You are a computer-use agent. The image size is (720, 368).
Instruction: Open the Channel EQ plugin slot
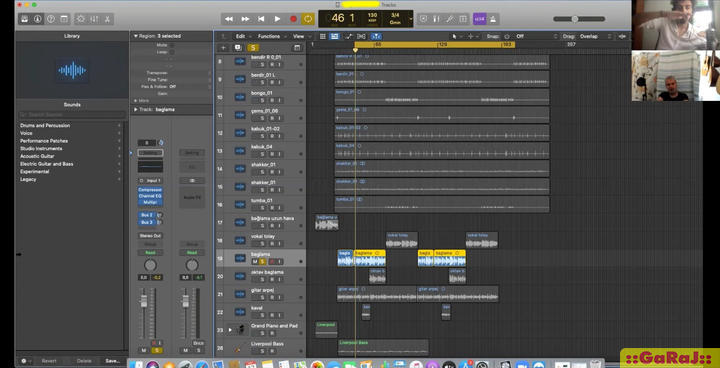(150, 196)
